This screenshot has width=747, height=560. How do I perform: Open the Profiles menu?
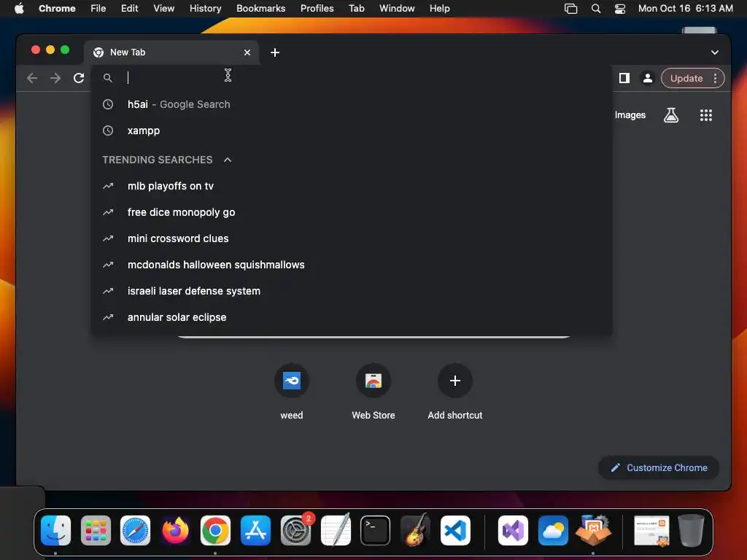pyautogui.click(x=317, y=9)
